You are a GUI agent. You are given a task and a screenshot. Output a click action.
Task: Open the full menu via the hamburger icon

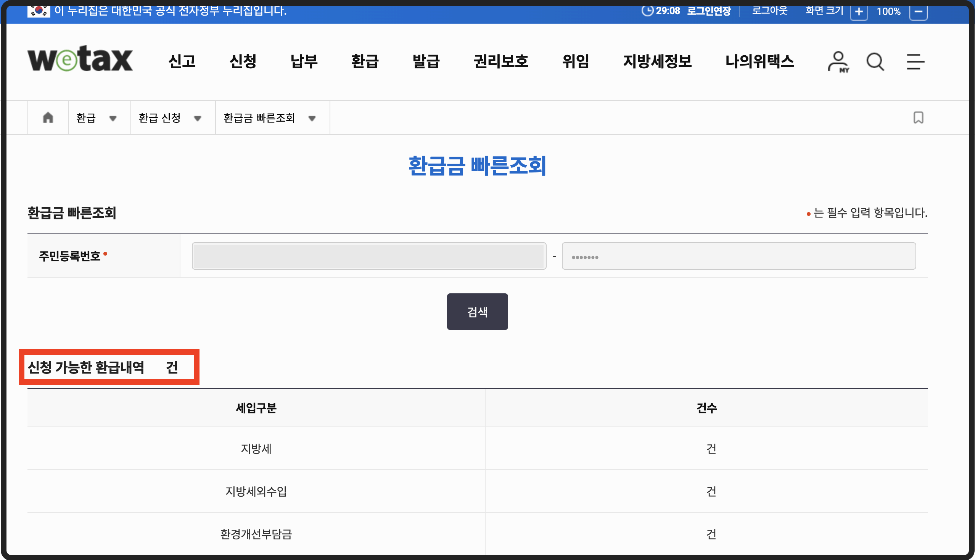(x=915, y=61)
